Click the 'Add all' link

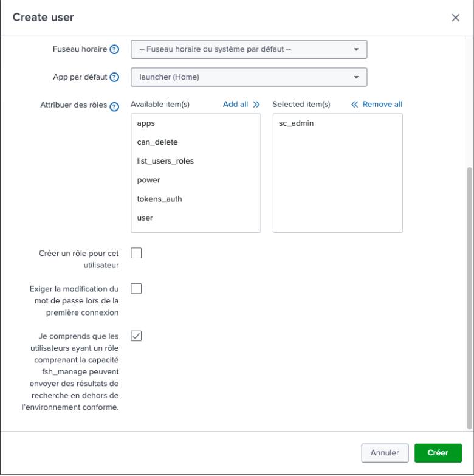[241, 105]
